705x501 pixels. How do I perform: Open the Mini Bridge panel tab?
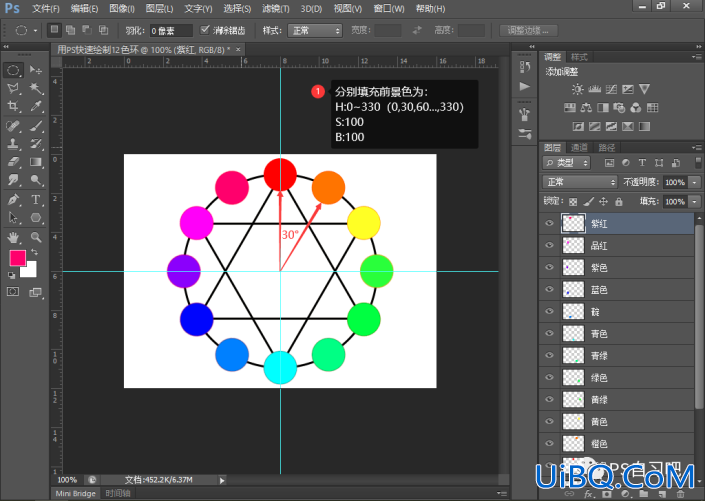pos(76,493)
